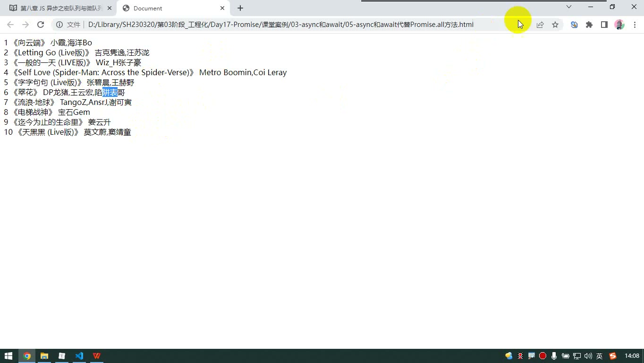Click the text 《流浪·地球》

point(33,102)
